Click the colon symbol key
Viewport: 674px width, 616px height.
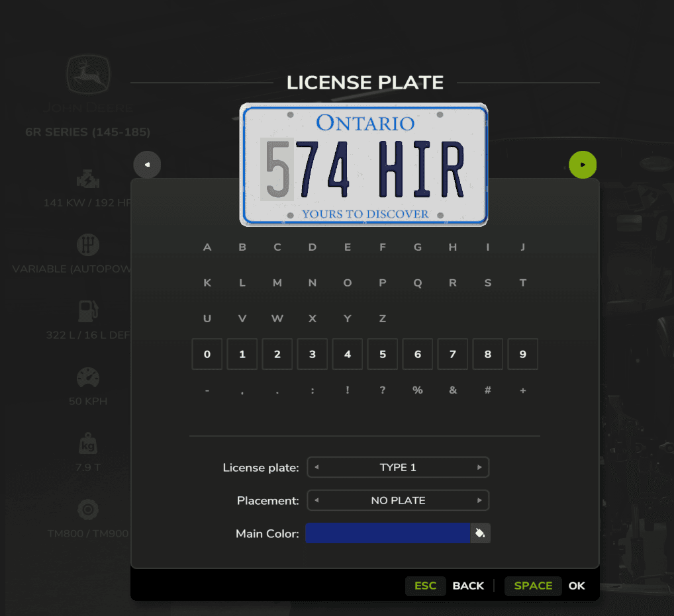click(313, 390)
